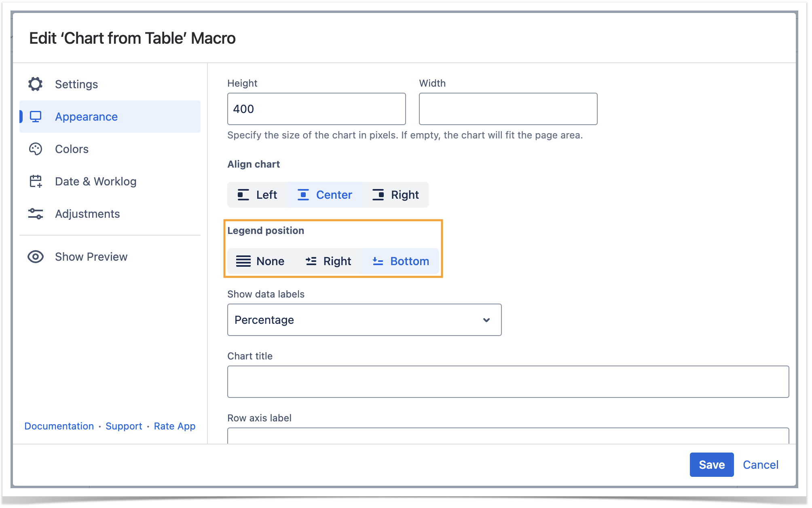Viewport: 812px width, 508px height.
Task: Click the left-align chart icon
Action: pos(243,195)
